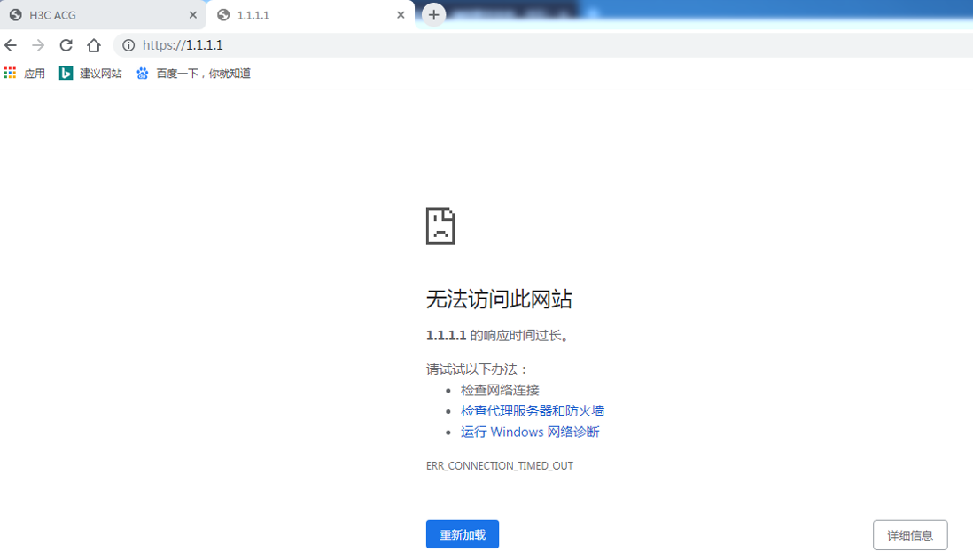Open the 应用 apps grid shortcut
973x560 pixels.
25,74
